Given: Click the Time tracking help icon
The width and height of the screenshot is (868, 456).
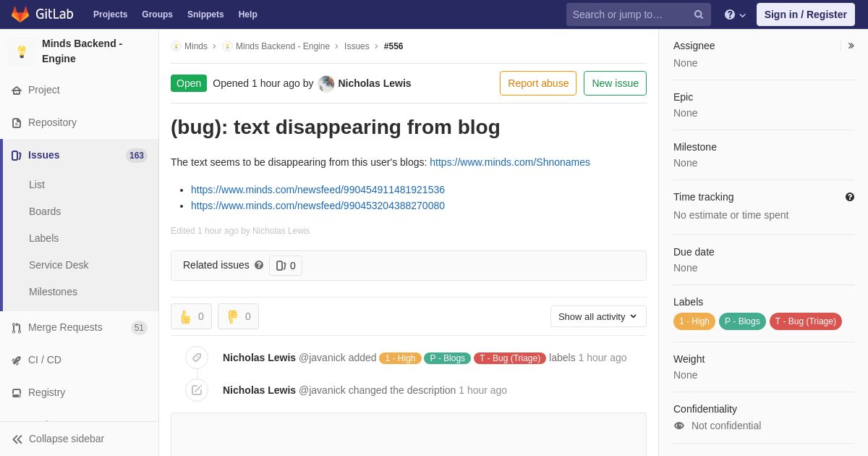Looking at the screenshot, I should tap(850, 197).
